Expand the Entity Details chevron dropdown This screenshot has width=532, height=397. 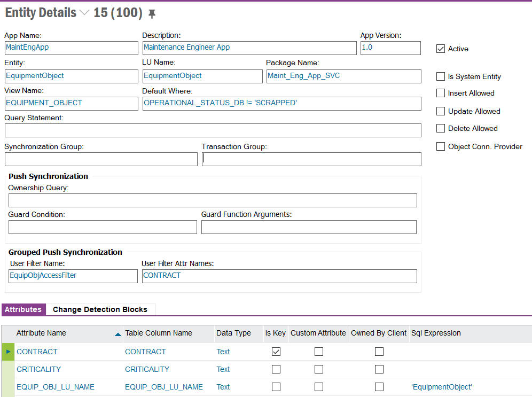[84, 13]
